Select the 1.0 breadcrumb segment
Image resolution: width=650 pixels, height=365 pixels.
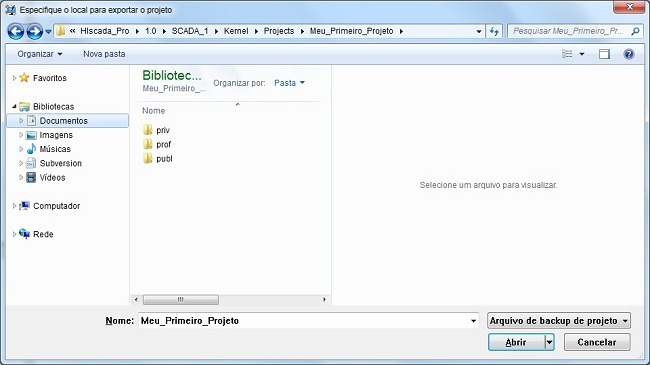click(150, 31)
